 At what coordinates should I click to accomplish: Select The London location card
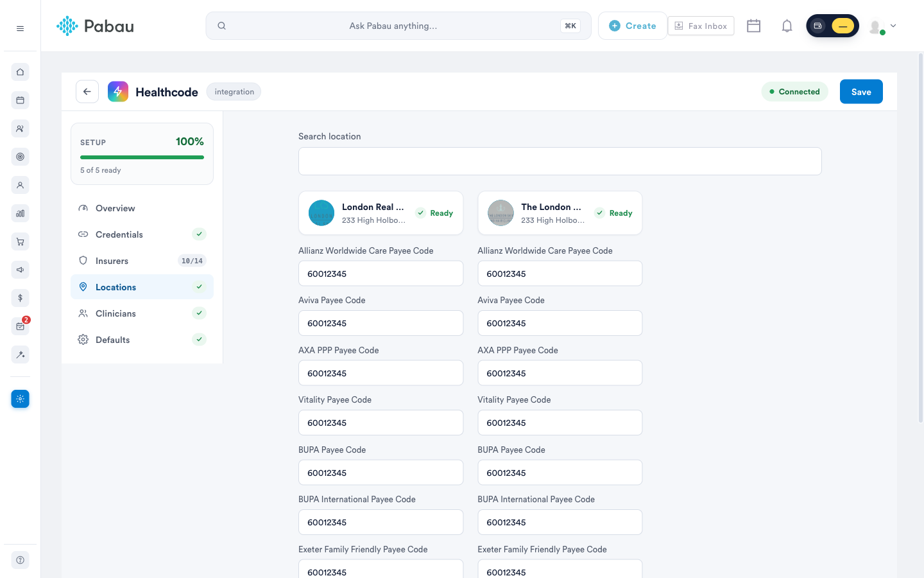[x=560, y=213]
